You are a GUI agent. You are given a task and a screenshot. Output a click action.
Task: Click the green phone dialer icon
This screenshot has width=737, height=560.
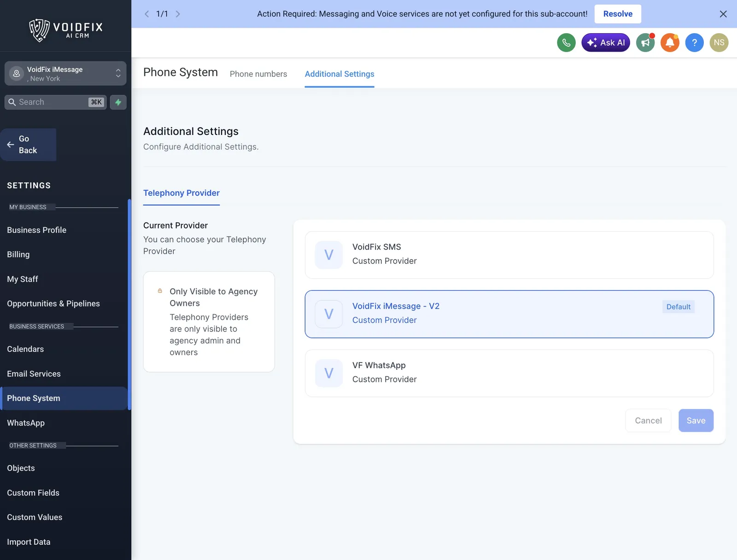(566, 43)
